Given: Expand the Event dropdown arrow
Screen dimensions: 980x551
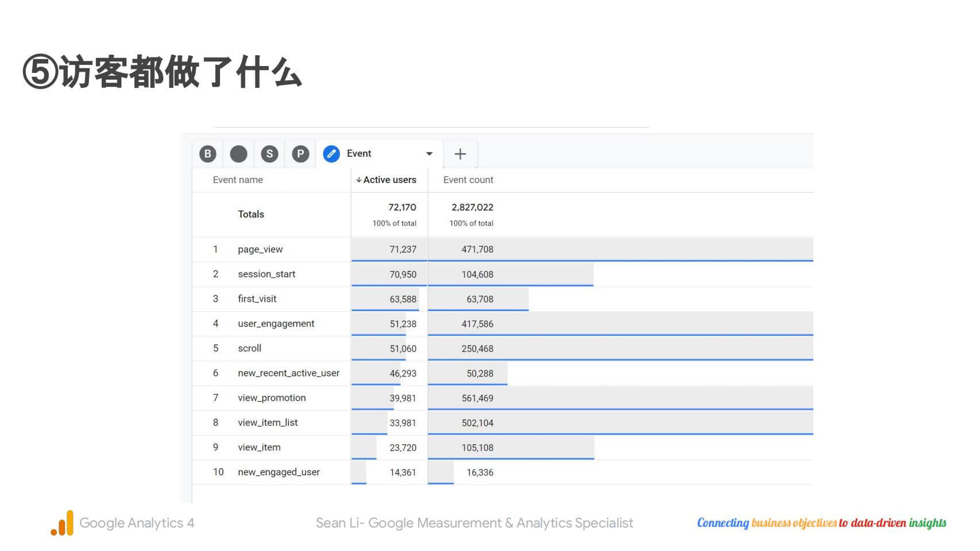Looking at the screenshot, I should [x=429, y=154].
